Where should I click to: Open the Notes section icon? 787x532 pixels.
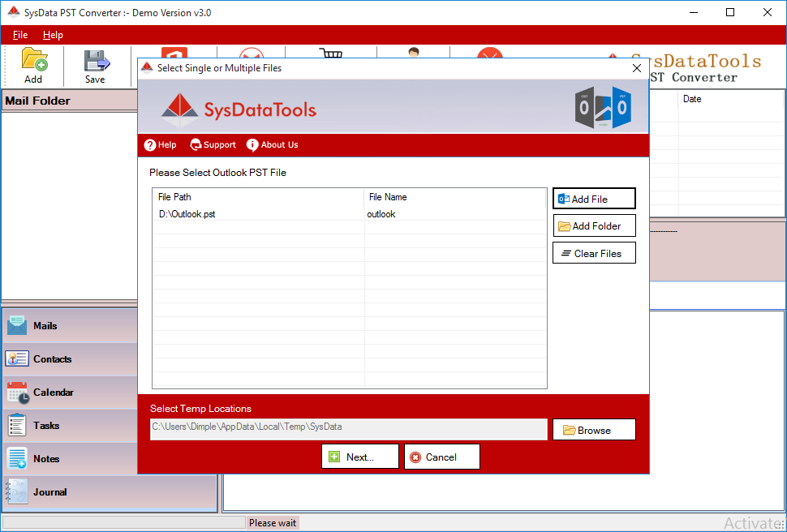coord(18,458)
